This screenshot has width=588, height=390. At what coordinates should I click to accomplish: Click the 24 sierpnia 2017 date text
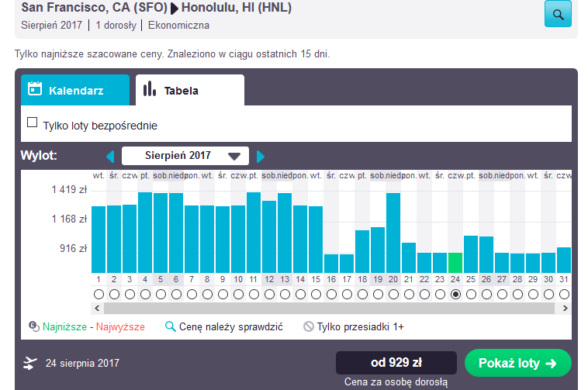click(82, 363)
